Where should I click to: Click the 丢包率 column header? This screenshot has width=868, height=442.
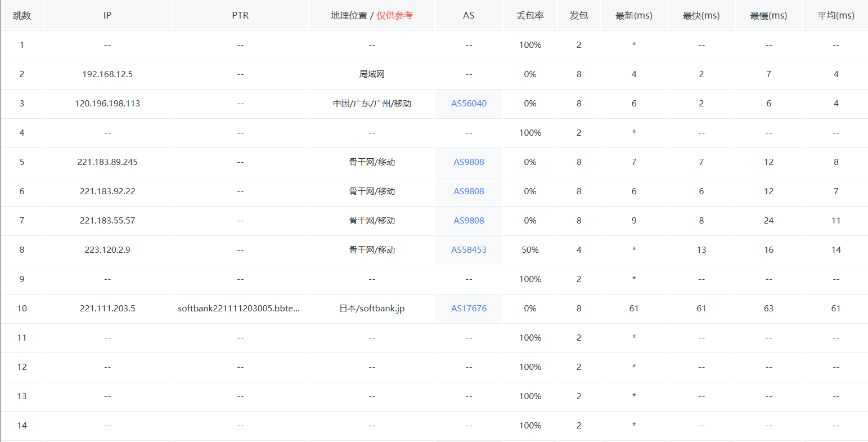[x=530, y=16]
